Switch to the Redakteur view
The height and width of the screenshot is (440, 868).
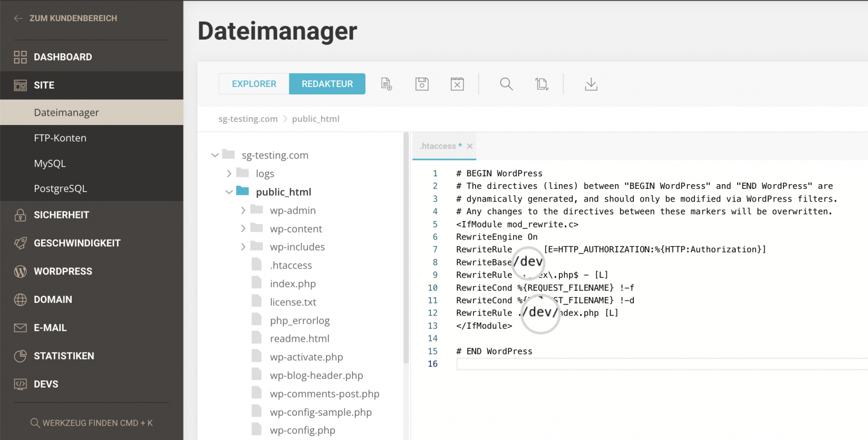pos(327,84)
